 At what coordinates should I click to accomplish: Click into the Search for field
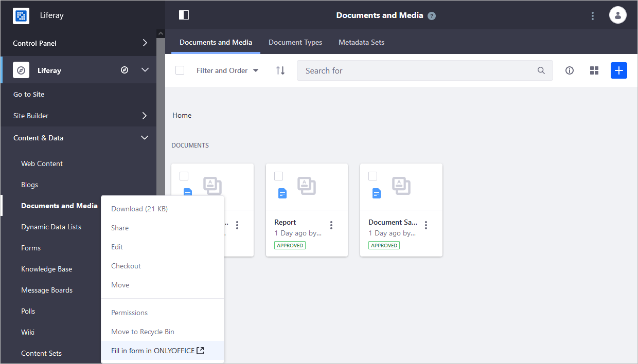[x=417, y=70]
